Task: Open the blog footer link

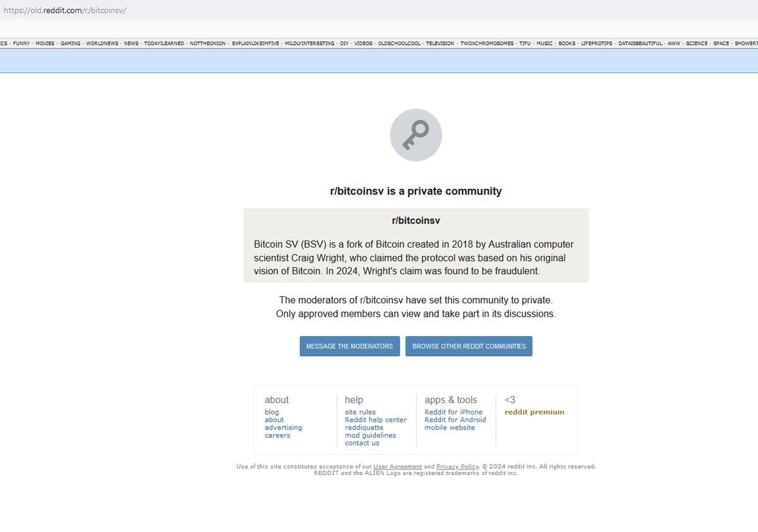Action: pyautogui.click(x=272, y=412)
